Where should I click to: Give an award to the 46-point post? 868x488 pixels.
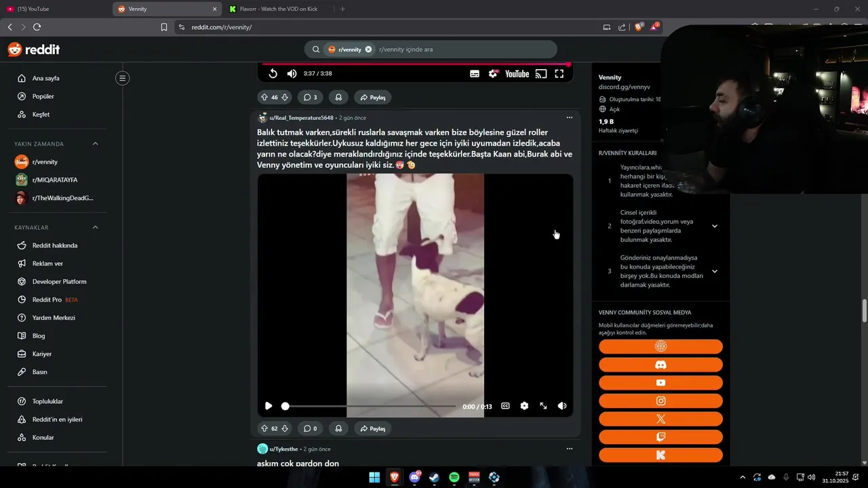[338, 98]
